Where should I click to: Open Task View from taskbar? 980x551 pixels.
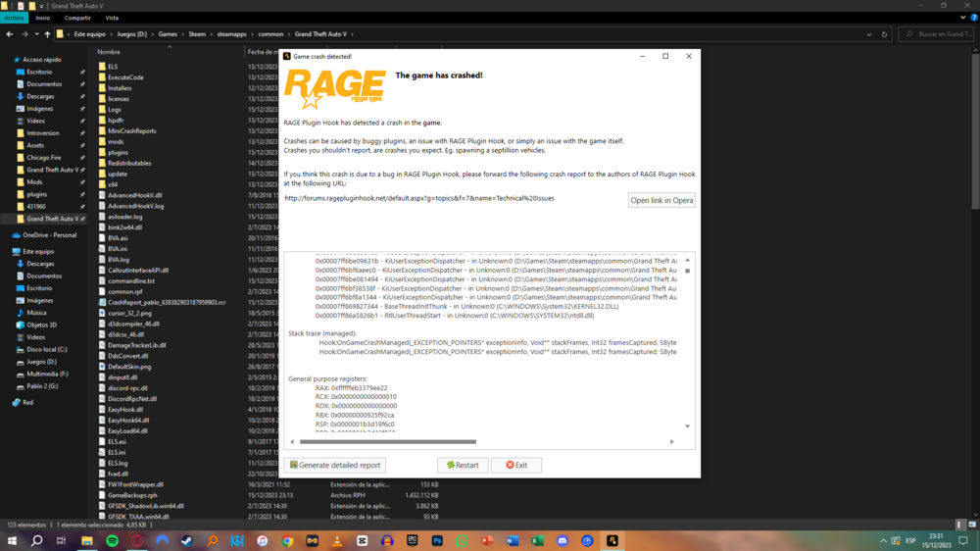click(x=61, y=540)
